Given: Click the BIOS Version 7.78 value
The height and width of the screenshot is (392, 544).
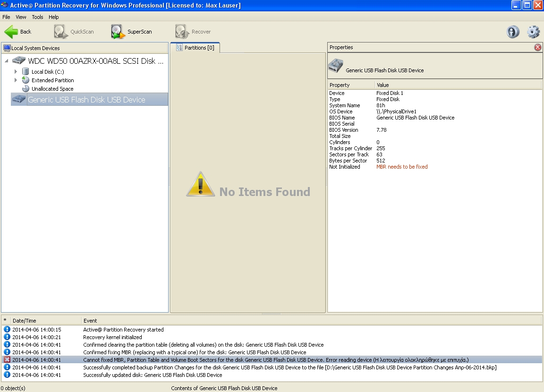Looking at the screenshot, I should coord(381,130).
